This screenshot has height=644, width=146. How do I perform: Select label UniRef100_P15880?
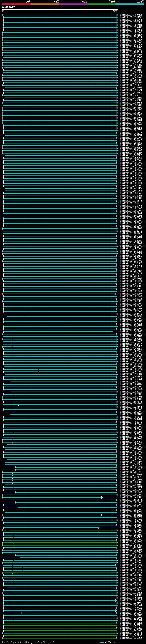pyautogui.click(x=131, y=241)
